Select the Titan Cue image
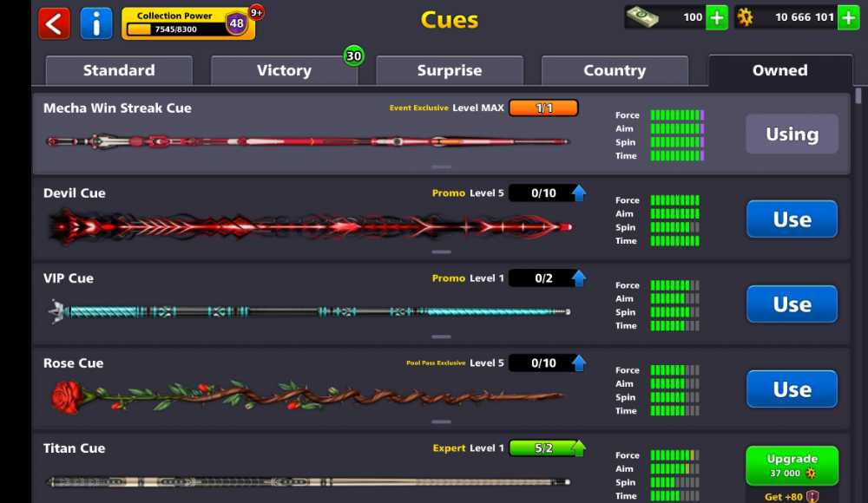Viewport: 868px width, 503px height. tap(309, 482)
